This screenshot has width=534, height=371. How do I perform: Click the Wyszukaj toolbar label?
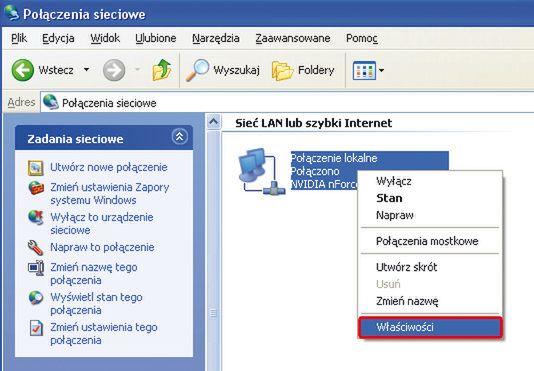click(236, 70)
